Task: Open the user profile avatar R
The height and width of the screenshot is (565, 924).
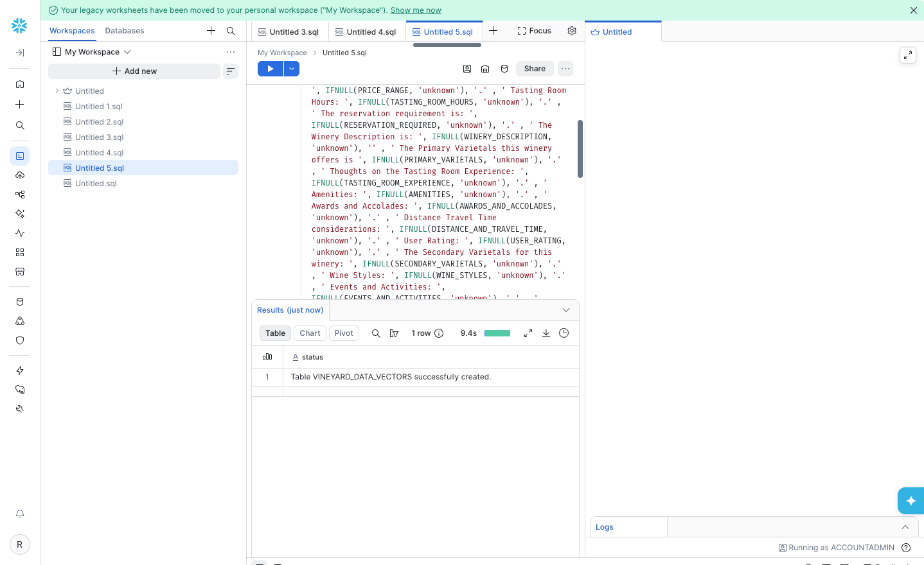Action: coord(20,544)
